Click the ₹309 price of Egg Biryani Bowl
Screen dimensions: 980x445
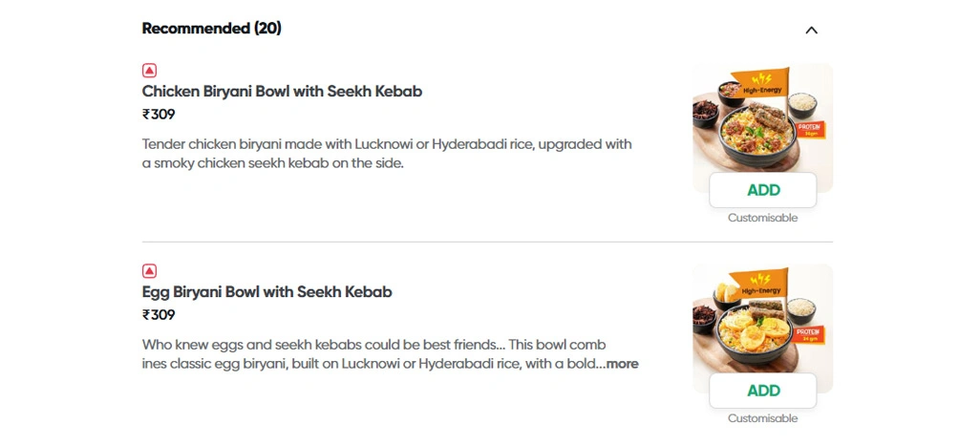coord(159,315)
